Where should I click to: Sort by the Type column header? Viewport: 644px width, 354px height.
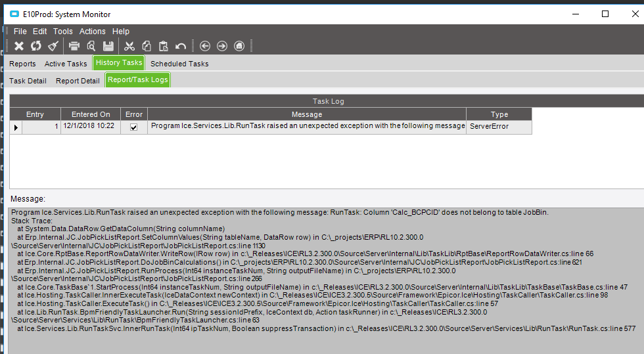click(x=499, y=114)
